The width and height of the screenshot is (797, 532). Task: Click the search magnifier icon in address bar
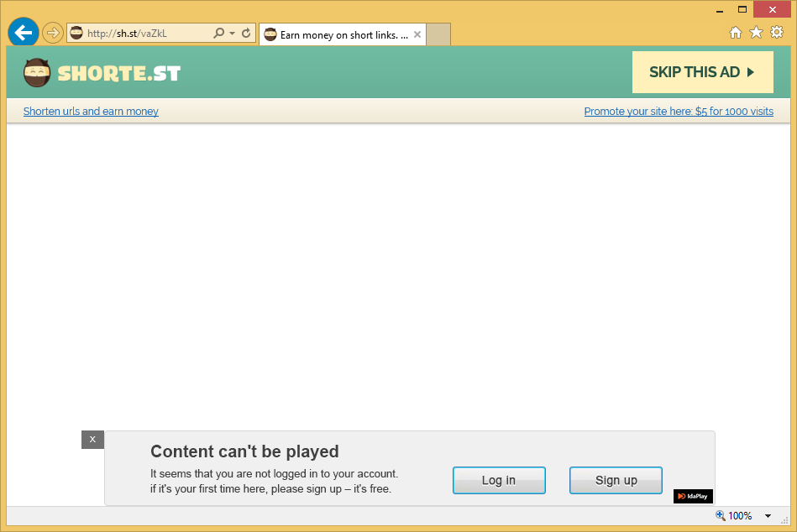[218, 34]
